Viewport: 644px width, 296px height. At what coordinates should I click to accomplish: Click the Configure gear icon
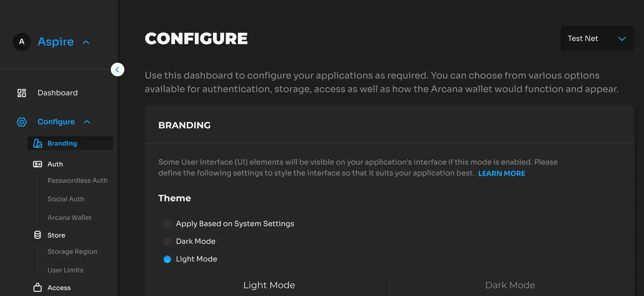(x=22, y=122)
